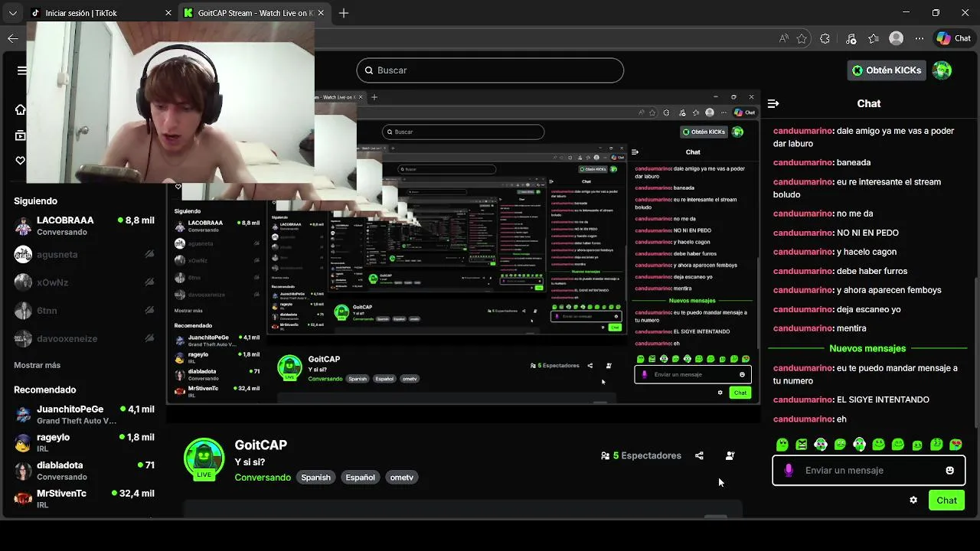
Task: Open Edge media control music icon
Action: click(851, 38)
